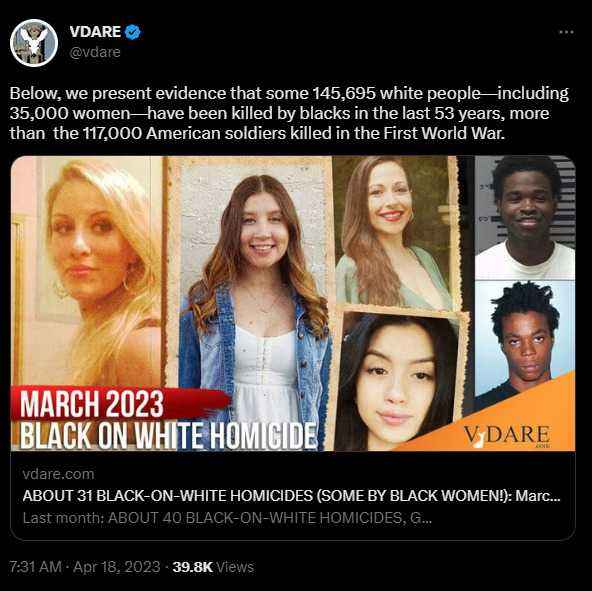This screenshot has height=591, width=592.
Task: Click the MARCH 2023 red banner
Action: click(120, 403)
